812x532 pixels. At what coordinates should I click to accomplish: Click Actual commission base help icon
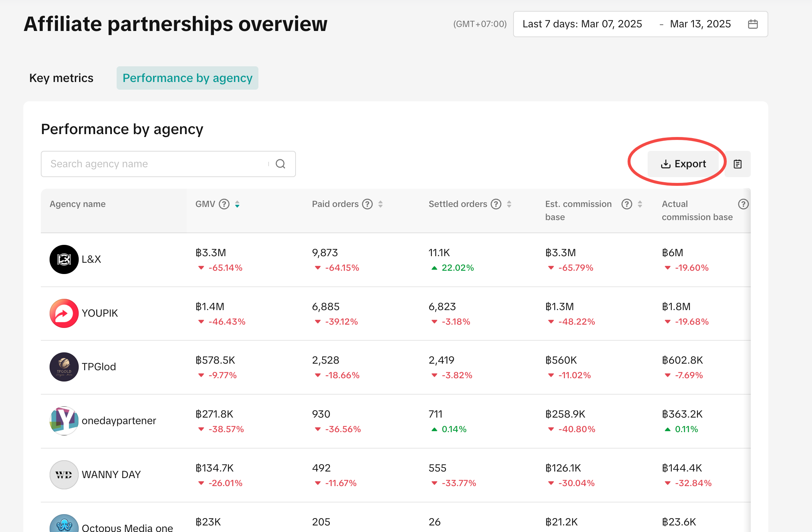pyautogui.click(x=743, y=204)
